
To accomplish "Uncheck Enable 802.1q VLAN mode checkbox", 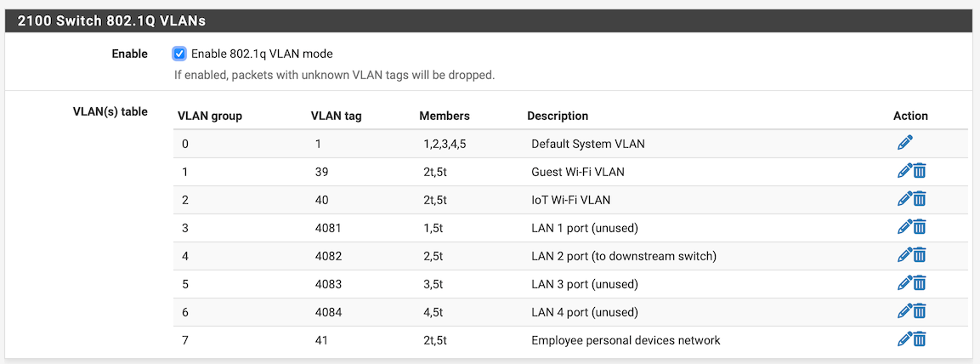I will [179, 54].
